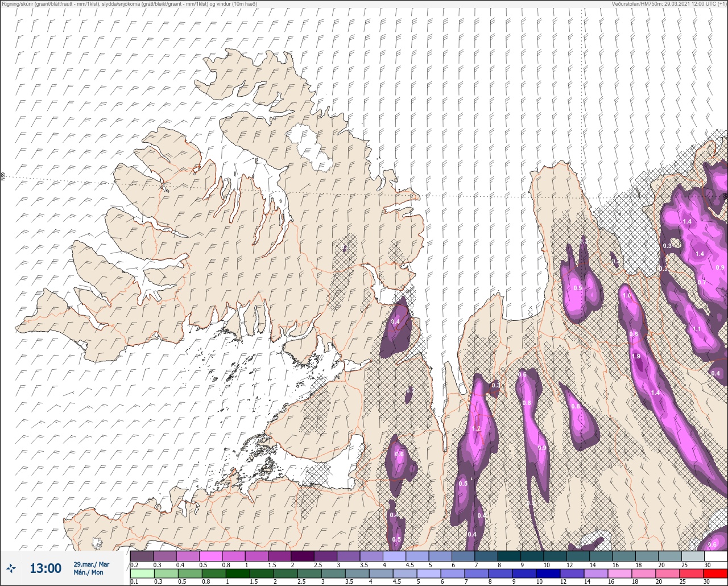Click the 0.2 label on the snow legend
The image size is (728, 586).
pos(134,564)
